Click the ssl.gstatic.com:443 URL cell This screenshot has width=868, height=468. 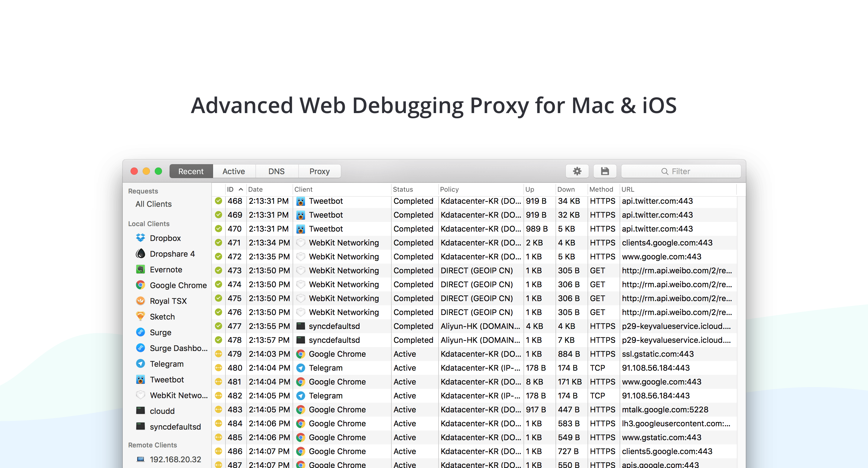click(658, 354)
